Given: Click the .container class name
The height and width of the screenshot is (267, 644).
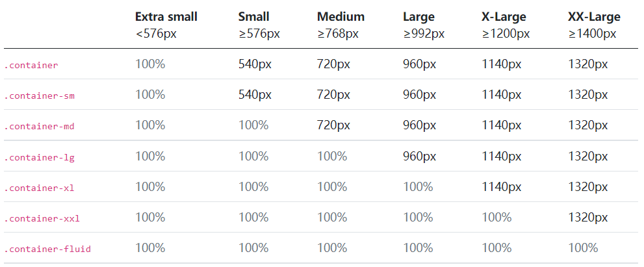Looking at the screenshot, I should (x=31, y=65).
